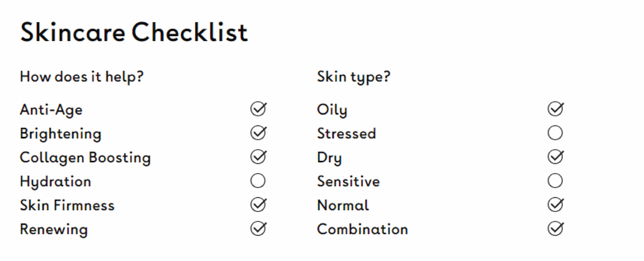Click the Sensitive label text
This screenshot has height=261, width=644.
point(348,181)
